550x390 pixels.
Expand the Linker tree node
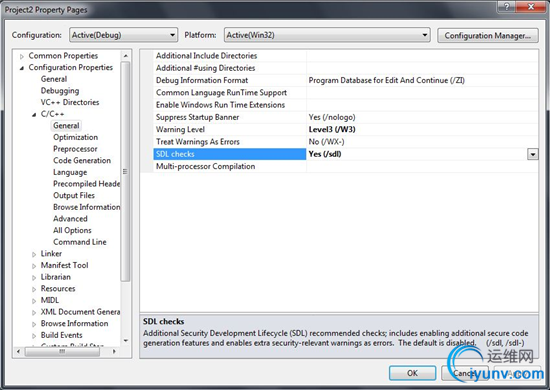34,254
